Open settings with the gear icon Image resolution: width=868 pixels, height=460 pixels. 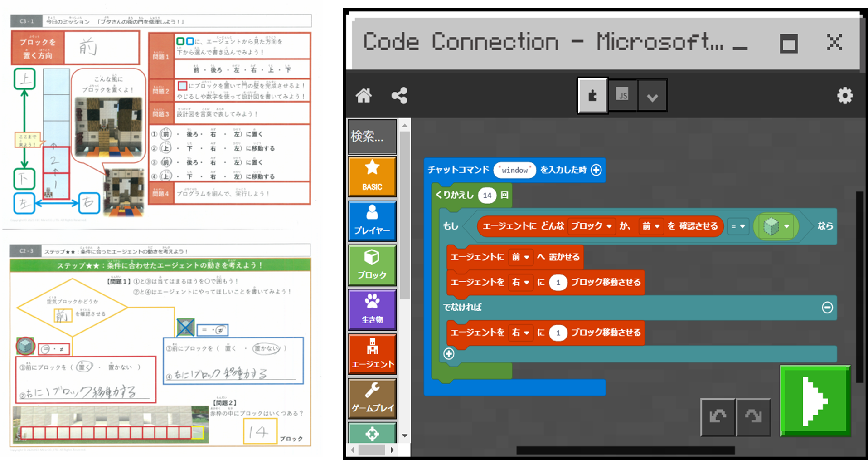click(x=844, y=96)
